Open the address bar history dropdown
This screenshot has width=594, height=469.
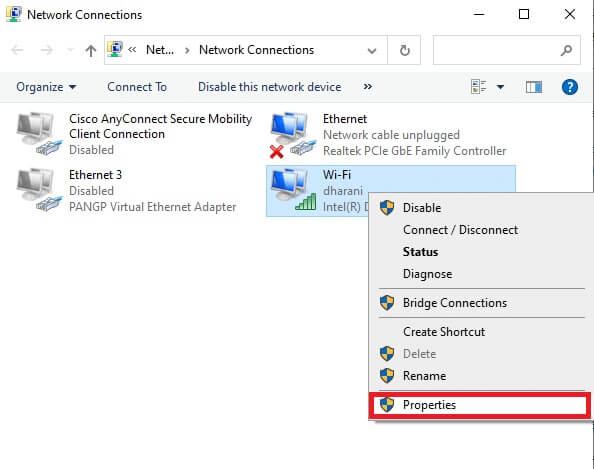[372, 50]
